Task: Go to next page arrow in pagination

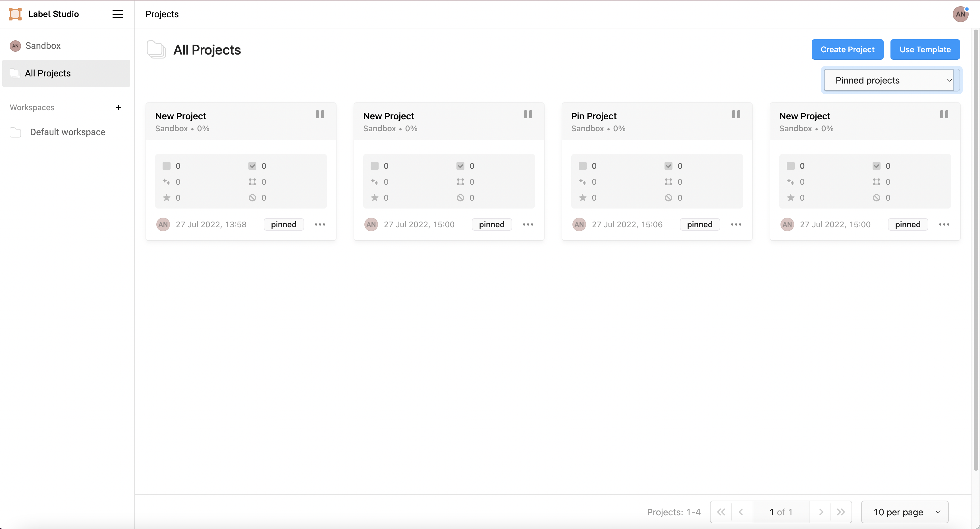Action: click(x=821, y=512)
